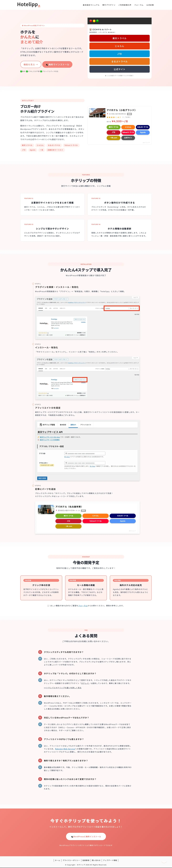Click Agoda button on 名古屋栄東 card
The width and height of the screenshot is (172, 868).
(x=123, y=521)
